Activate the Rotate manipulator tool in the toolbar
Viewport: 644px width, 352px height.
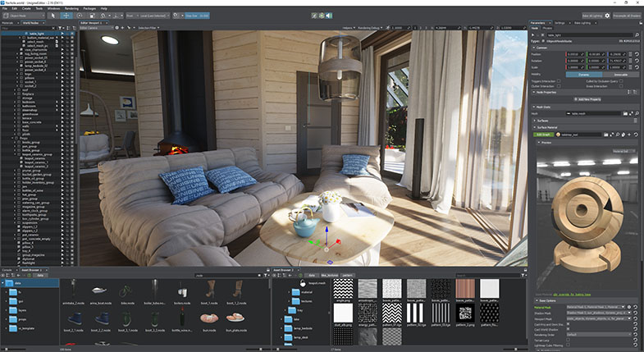click(x=80, y=16)
